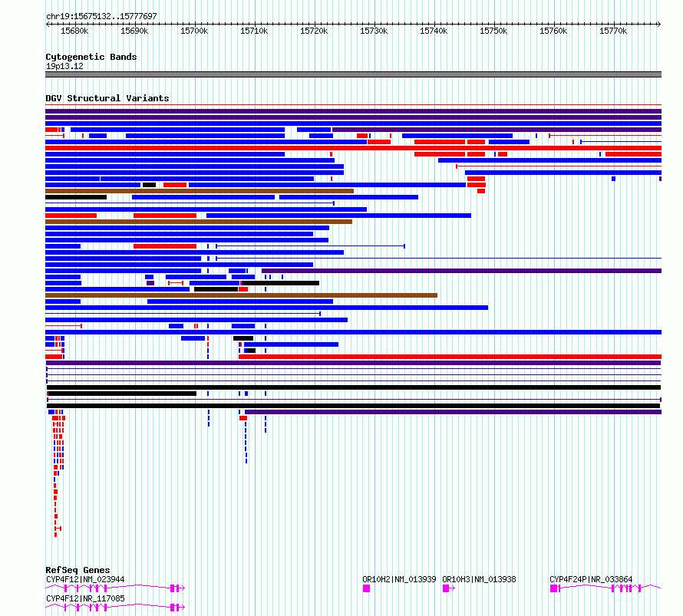Click the CYP4F12 NM_023944 gene model glyph
683x616 pixels.
[x=115, y=588]
